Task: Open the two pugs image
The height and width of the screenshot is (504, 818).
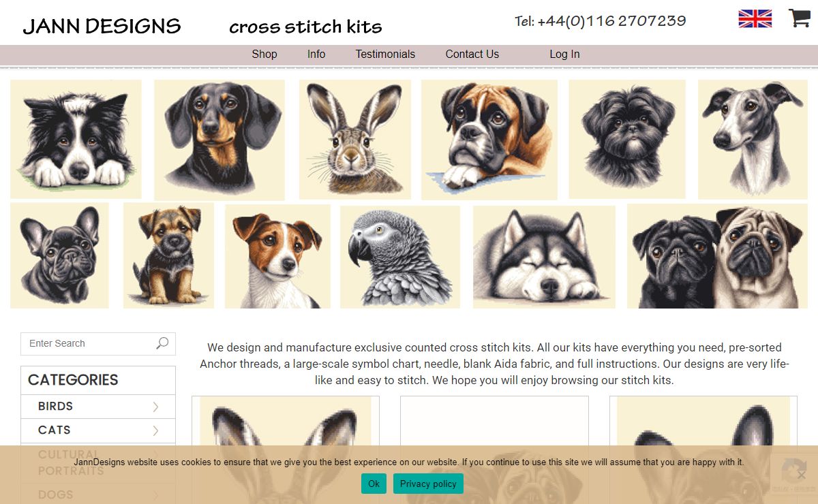Action: (717, 256)
